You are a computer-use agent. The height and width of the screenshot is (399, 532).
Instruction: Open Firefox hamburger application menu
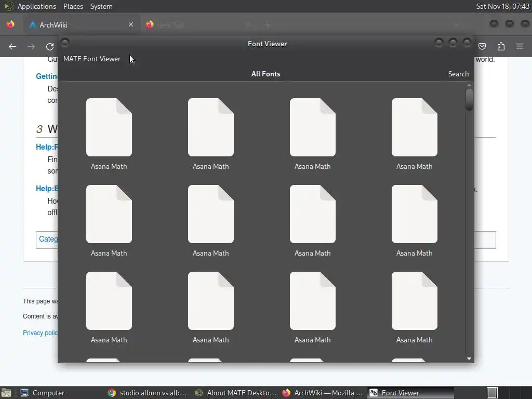coord(520,46)
